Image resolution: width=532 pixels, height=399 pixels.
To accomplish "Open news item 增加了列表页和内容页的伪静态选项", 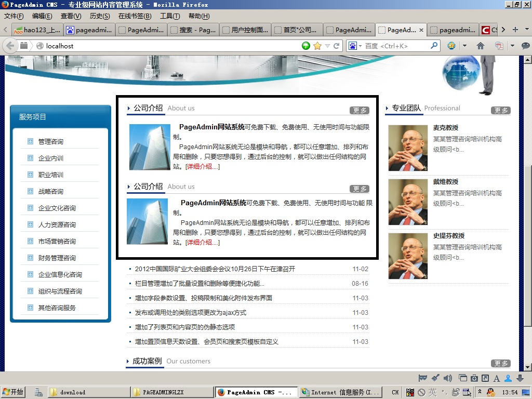I will (x=185, y=327).
